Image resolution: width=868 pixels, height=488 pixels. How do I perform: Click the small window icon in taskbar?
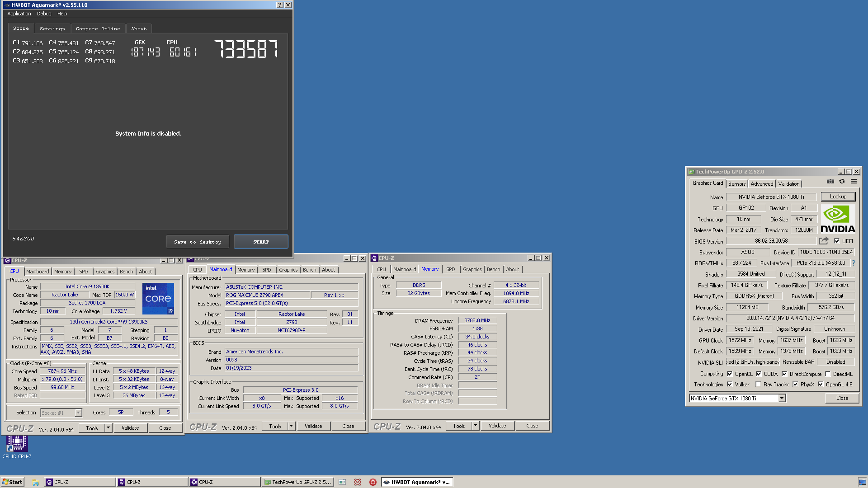click(x=342, y=482)
